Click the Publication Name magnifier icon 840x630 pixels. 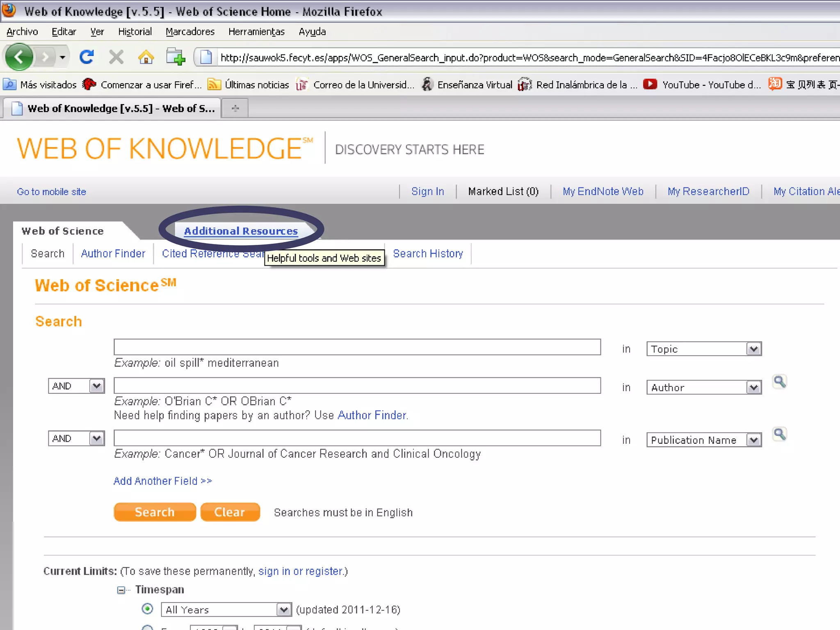[x=779, y=434]
